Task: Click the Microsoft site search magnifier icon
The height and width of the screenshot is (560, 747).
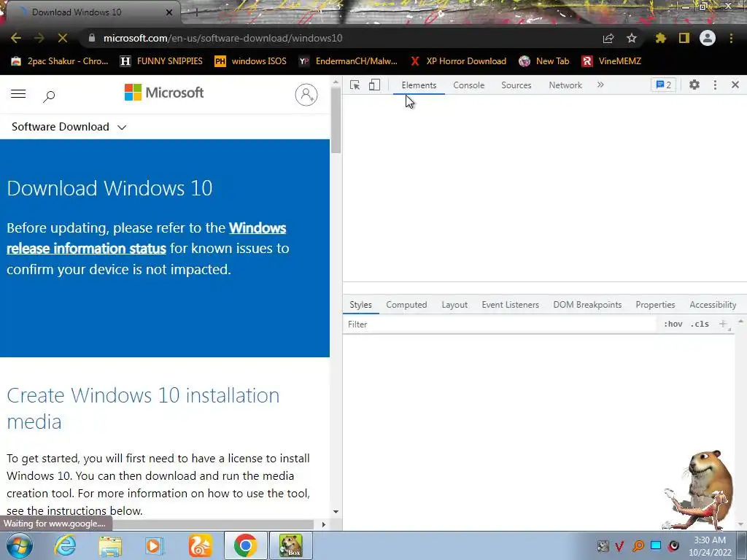Action: [49, 96]
